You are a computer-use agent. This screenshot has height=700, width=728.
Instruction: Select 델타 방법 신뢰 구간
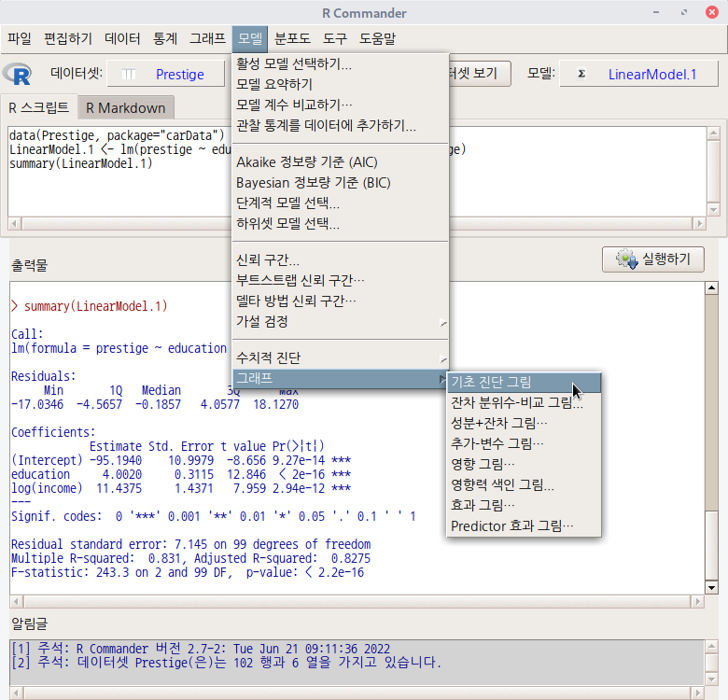pyautogui.click(x=341, y=301)
